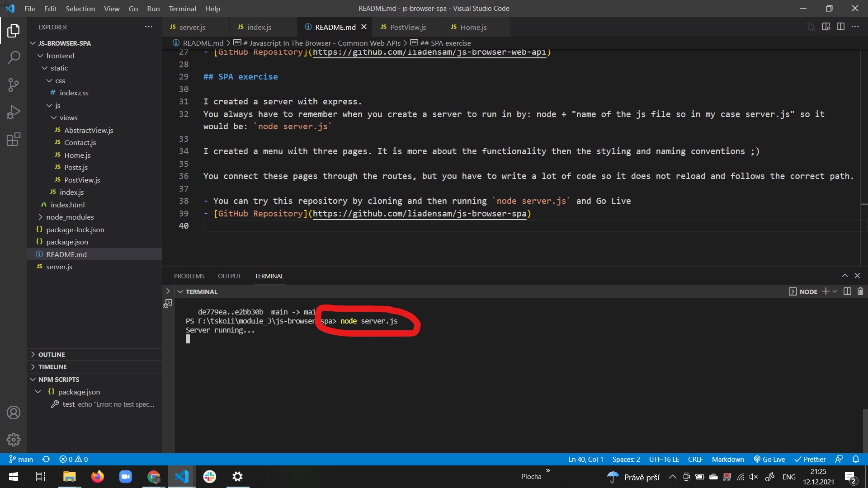The width and height of the screenshot is (868, 488).
Task: Open the Source Control view
Action: click(14, 85)
